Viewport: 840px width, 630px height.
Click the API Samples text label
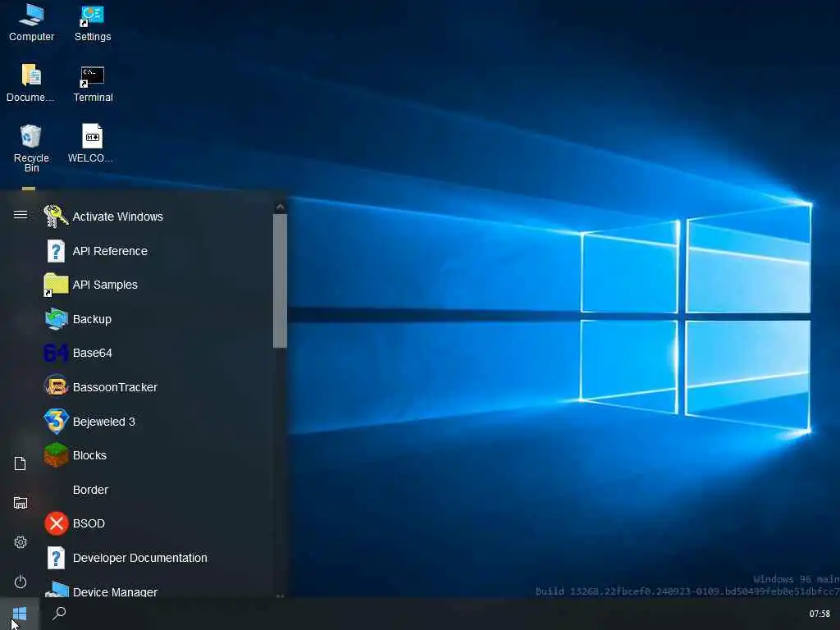click(105, 285)
